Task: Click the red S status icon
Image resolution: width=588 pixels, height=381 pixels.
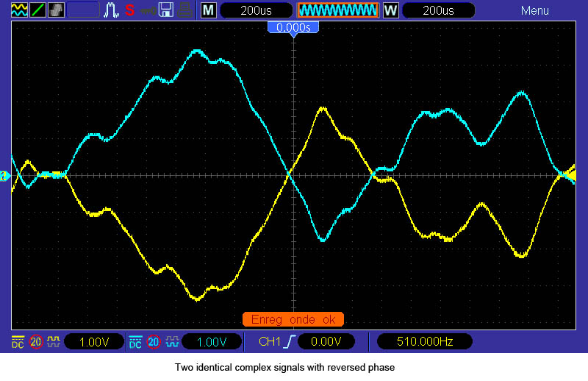Action: point(129,10)
